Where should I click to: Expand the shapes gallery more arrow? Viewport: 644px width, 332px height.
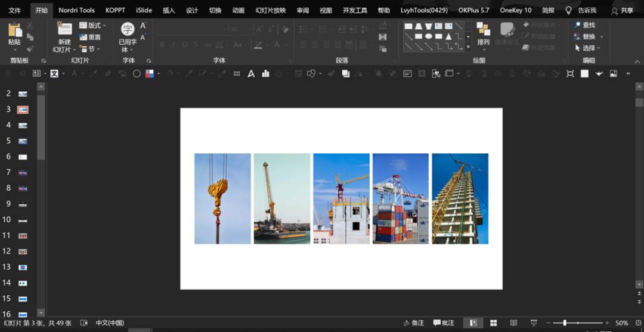(x=468, y=47)
